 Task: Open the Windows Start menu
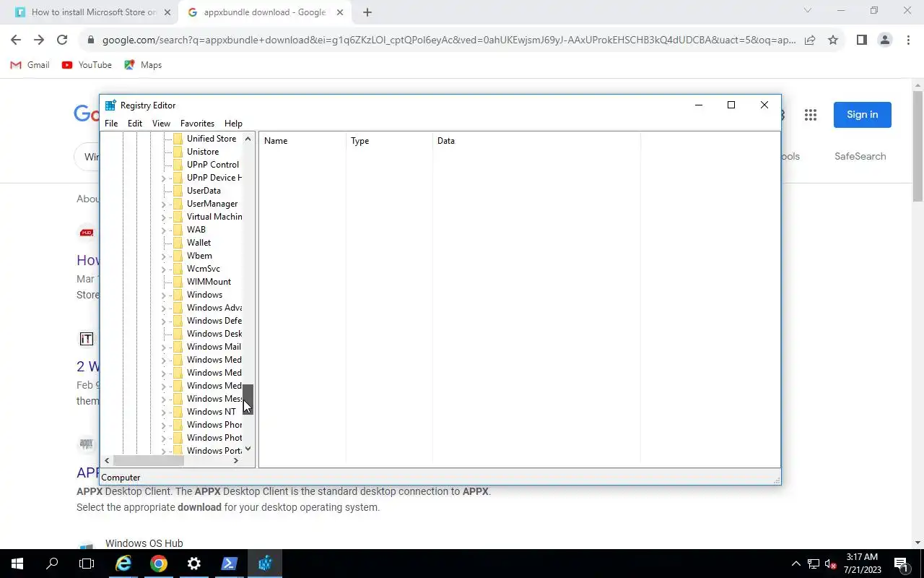coord(17,564)
